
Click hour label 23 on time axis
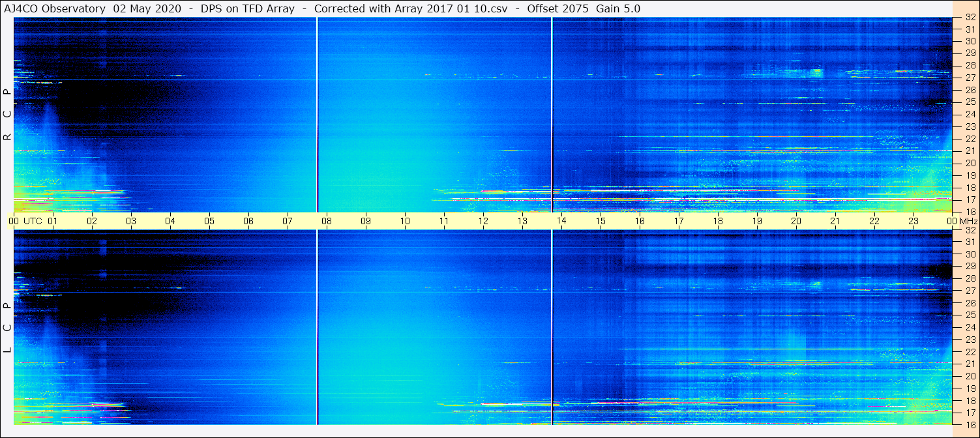(913, 221)
